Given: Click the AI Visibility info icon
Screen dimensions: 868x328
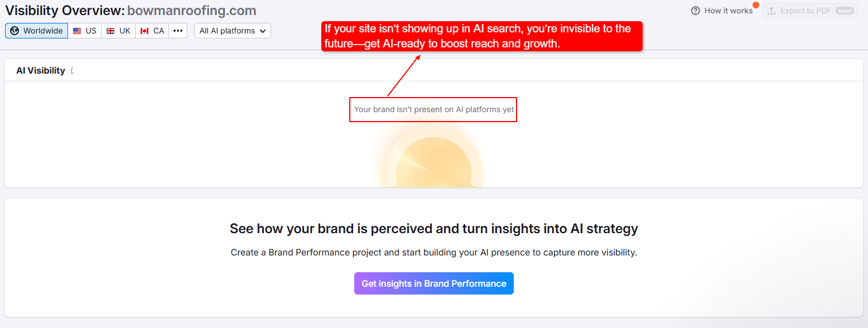Looking at the screenshot, I should [72, 71].
